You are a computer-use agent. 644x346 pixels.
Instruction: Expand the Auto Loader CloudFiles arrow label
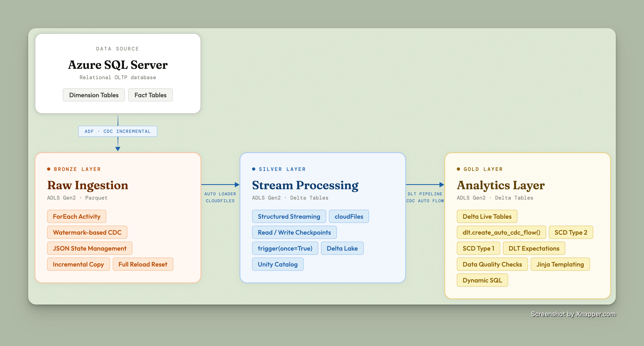click(x=220, y=197)
